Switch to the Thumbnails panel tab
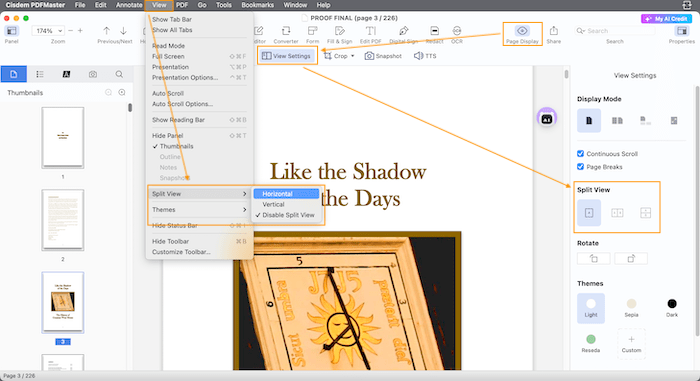700x381 pixels. (14, 74)
